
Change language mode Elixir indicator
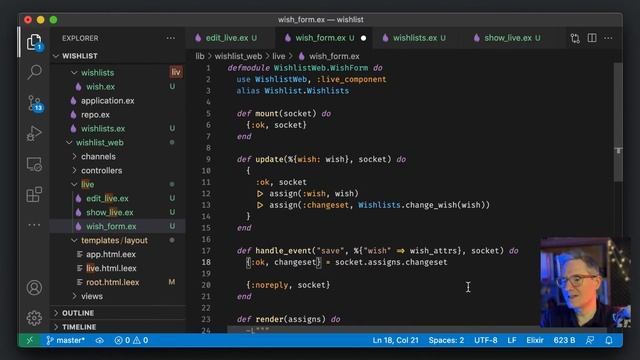[x=535, y=340]
